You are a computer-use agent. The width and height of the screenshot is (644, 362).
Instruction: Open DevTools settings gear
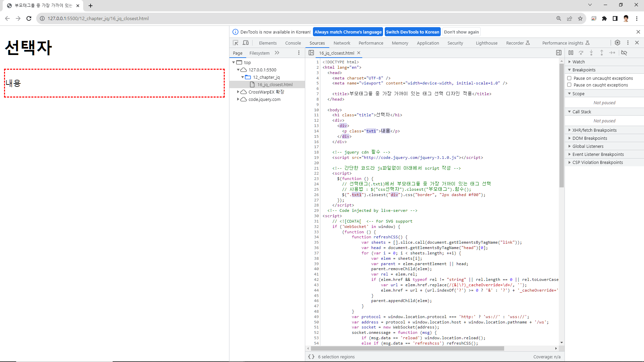click(618, 43)
